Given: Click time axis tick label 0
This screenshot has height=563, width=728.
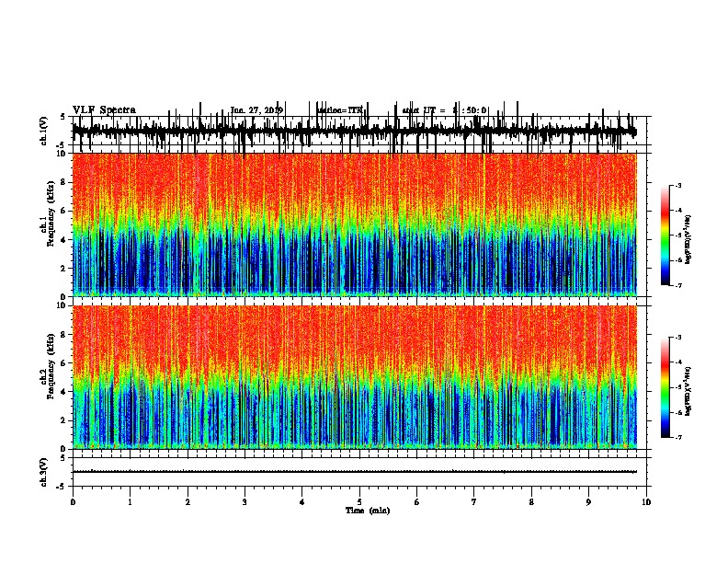Looking at the screenshot, I should [x=73, y=502].
